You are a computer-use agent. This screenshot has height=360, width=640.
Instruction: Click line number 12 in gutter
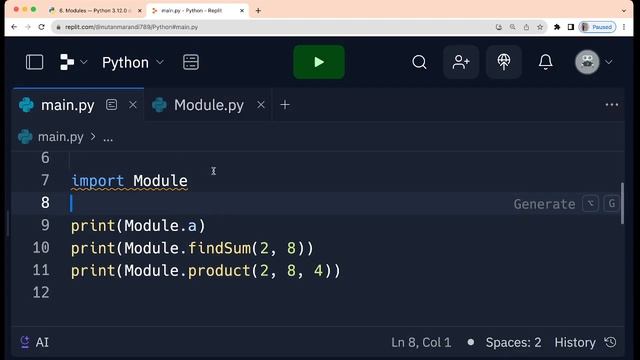point(41,293)
